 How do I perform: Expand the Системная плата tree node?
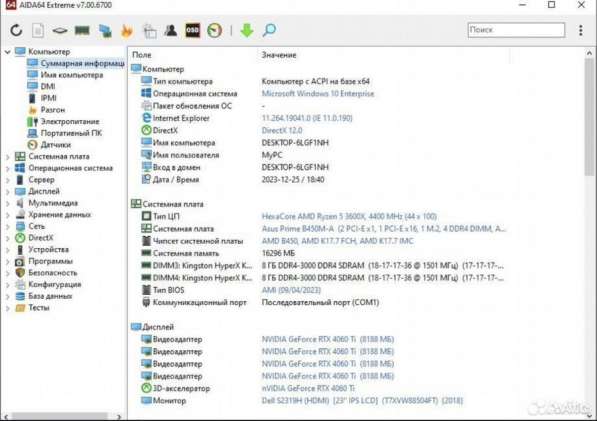coord(8,156)
